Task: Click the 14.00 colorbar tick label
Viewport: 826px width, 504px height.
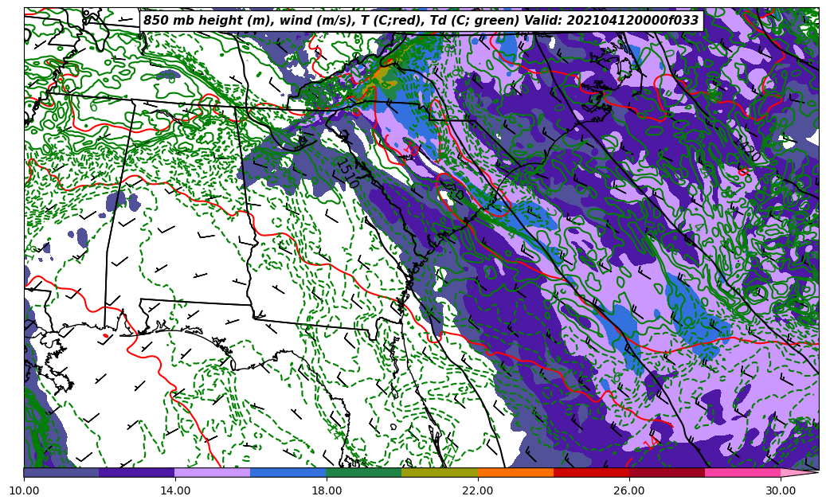Action: pyautogui.click(x=175, y=491)
